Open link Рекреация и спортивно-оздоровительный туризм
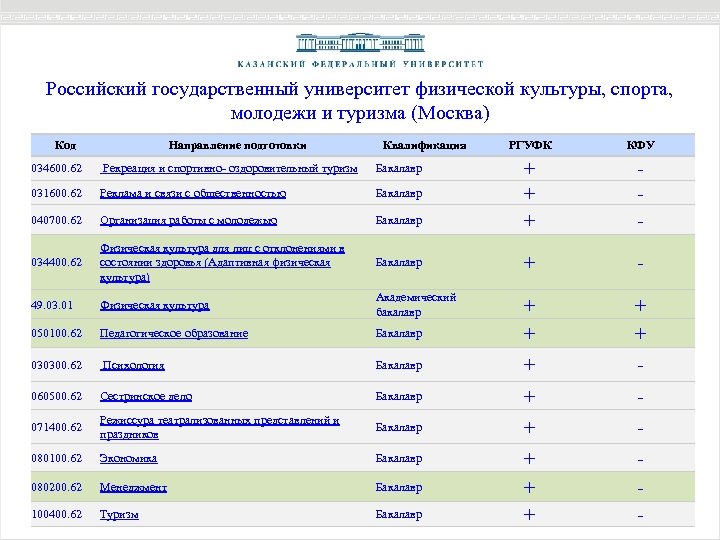This screenshot has height=540, width=720. click(229, 169)
